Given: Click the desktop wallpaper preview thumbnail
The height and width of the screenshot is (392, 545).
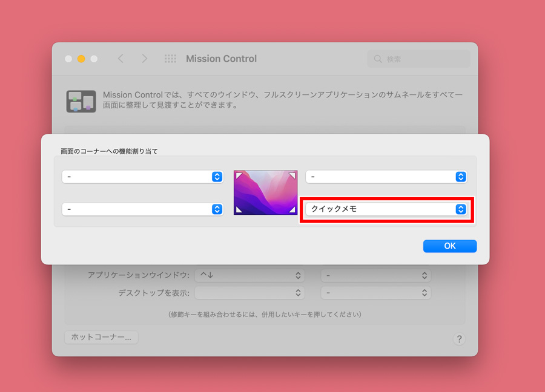Looking at the screenshot, I should (266, 193).
